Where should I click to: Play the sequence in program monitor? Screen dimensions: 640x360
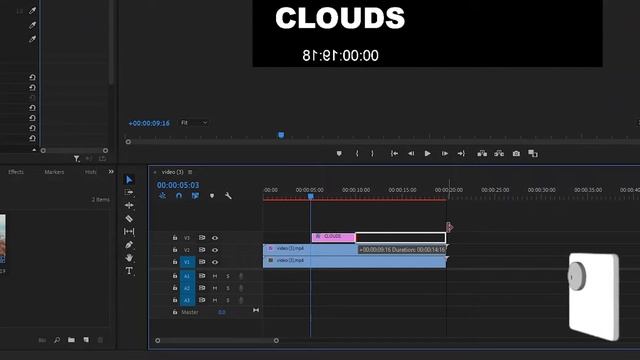coord(427,153)
